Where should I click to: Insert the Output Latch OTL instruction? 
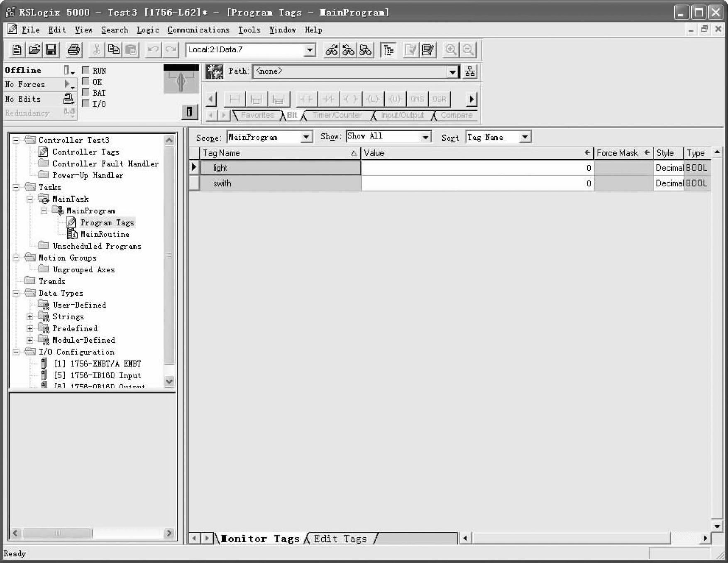373,99
